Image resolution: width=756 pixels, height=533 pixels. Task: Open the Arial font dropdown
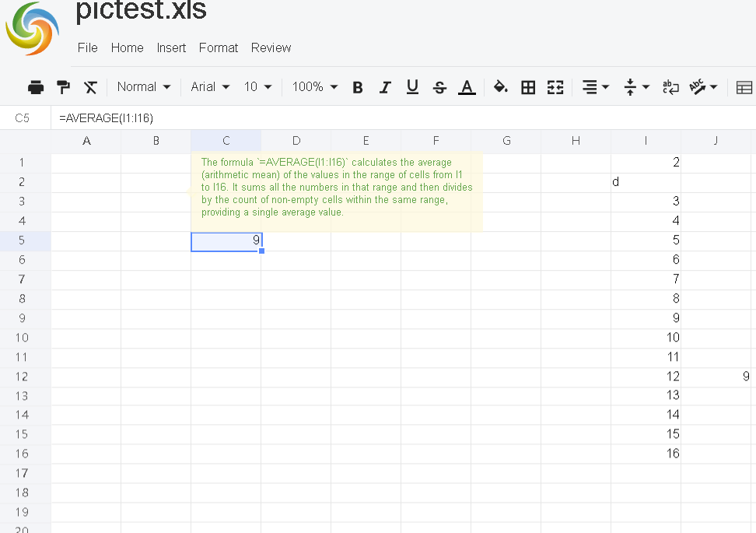coord(210,87)
